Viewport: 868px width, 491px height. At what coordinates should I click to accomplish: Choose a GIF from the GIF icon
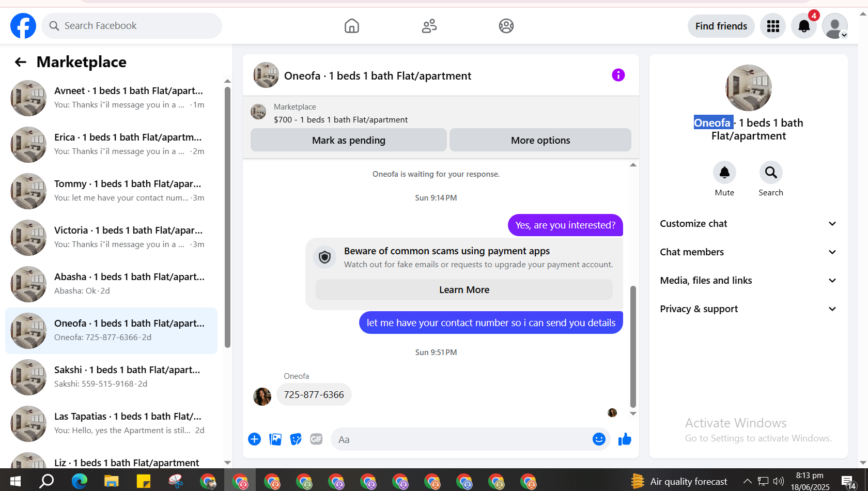click(x=316, y=439)
